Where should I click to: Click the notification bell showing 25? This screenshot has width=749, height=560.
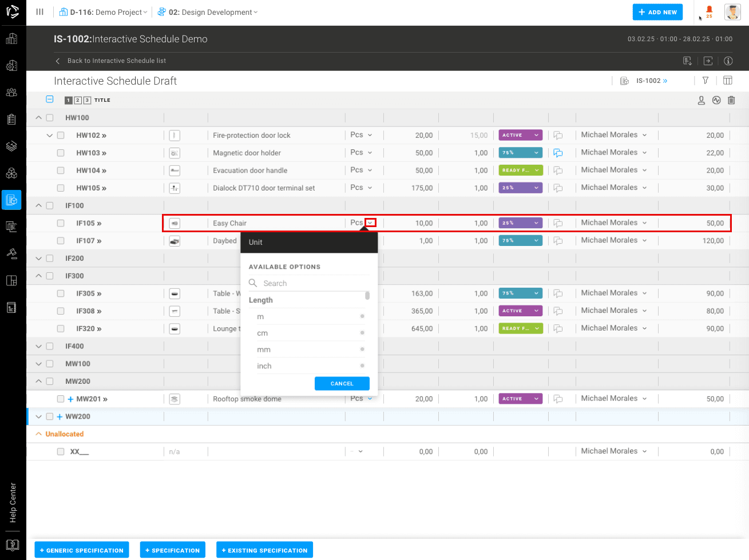(710, 11)
